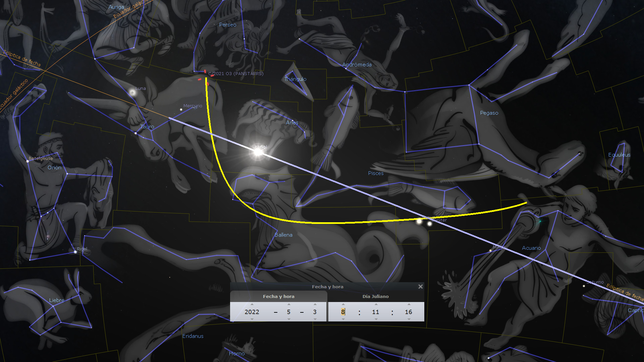Decrease the hour value 8 with its down arrow
The image size is (644, 362).
(x=343, y=319)
